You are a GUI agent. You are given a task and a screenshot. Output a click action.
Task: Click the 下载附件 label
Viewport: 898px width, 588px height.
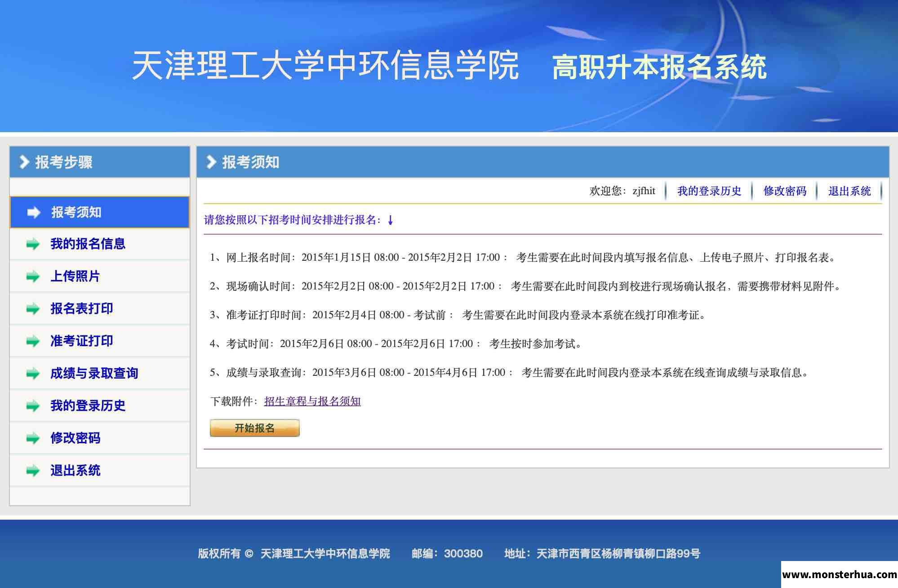point(234,401)
